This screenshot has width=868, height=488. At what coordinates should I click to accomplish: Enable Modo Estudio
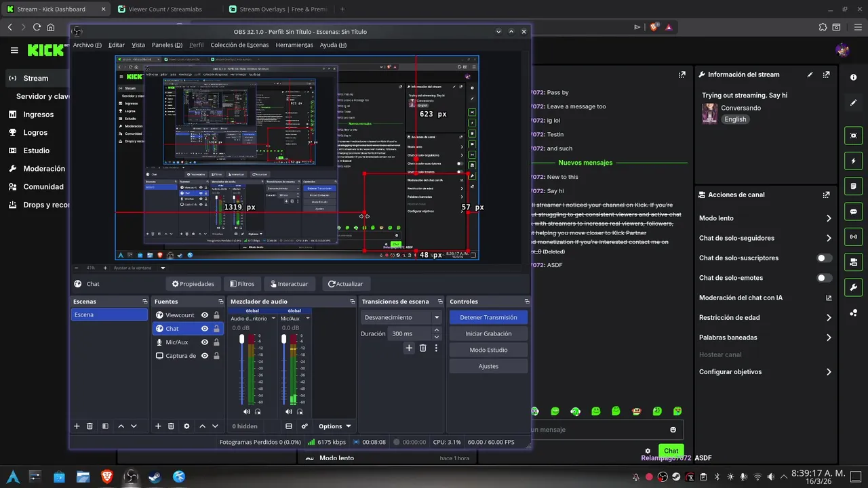(488, 350)
